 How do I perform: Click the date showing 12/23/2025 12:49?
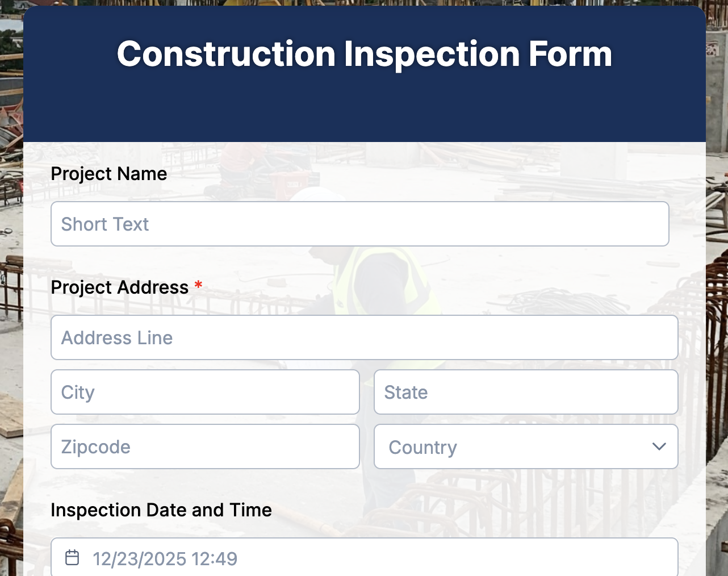[165, 558]
